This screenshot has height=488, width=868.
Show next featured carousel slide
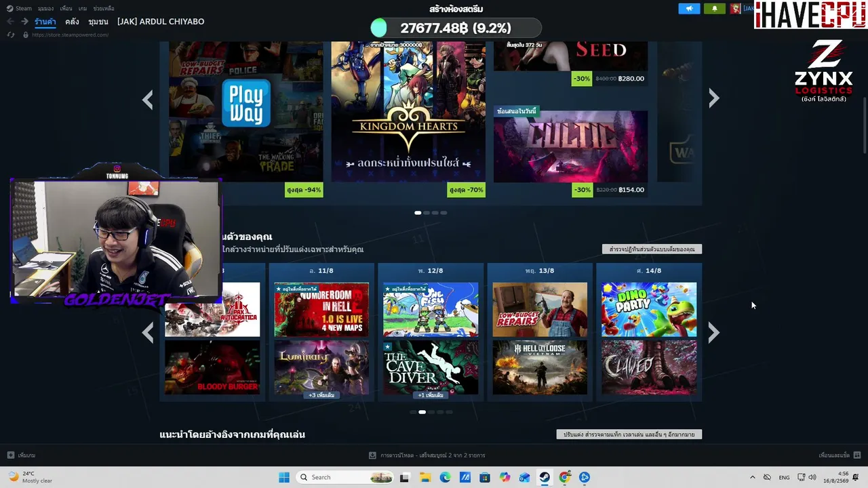[713, 99]
